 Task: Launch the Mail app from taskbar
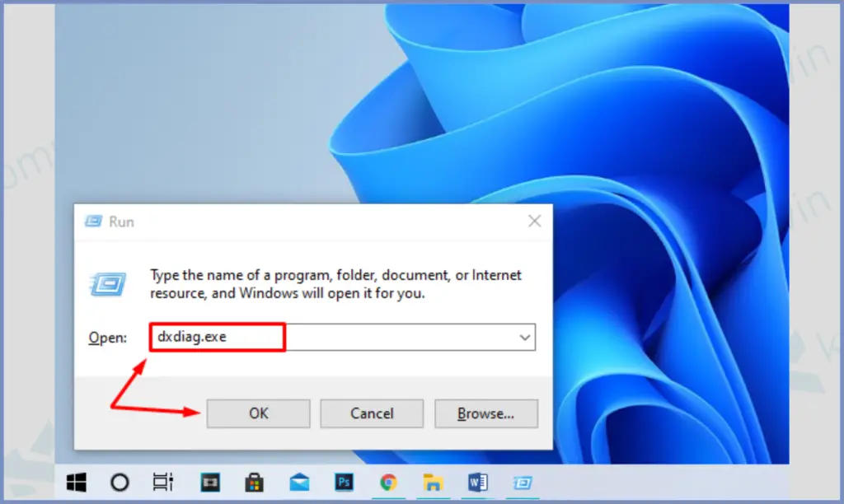299,483
